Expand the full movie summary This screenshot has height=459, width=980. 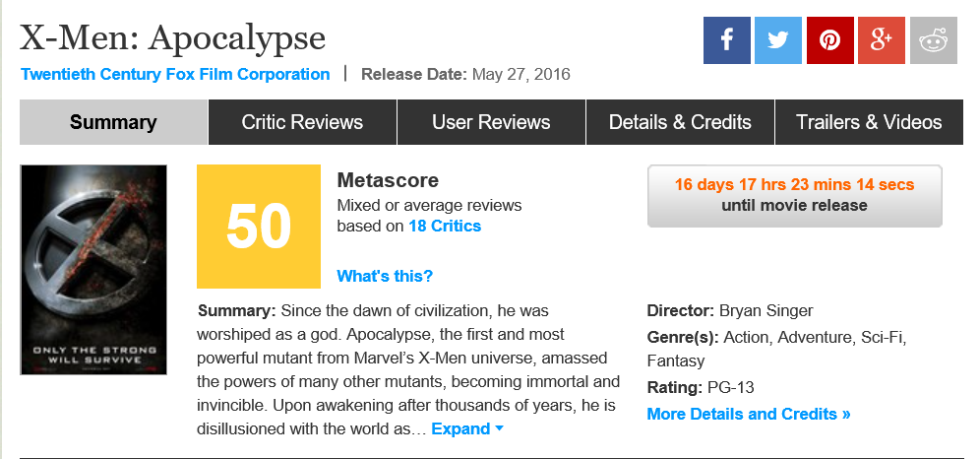pyautogui.click(x=467, y=428)
